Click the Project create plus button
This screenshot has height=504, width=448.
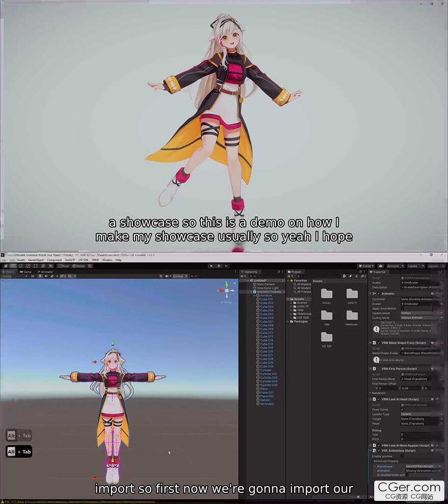coord(290,276)
